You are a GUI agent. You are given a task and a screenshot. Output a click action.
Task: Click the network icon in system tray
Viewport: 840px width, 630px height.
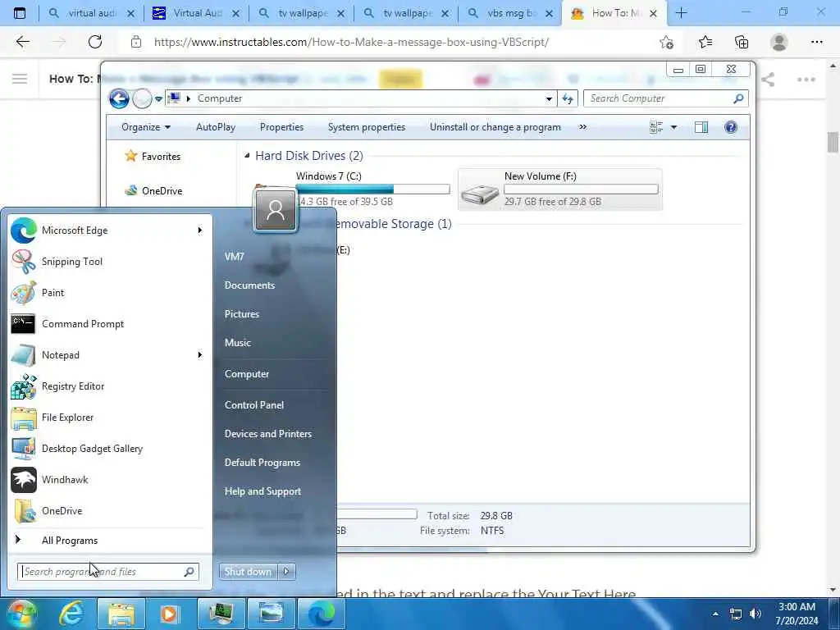coord(736,614)
